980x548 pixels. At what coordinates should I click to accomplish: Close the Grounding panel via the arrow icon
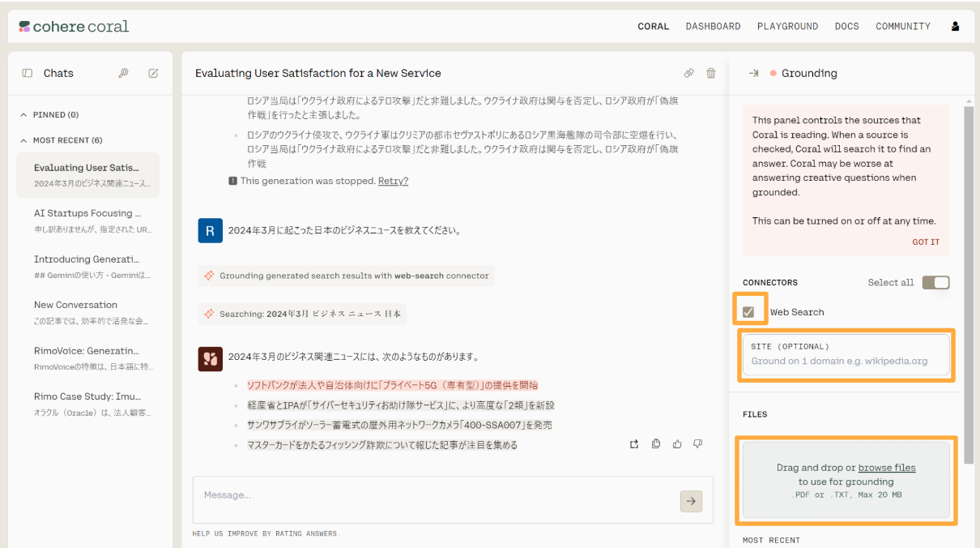click(x=753, y=73)
